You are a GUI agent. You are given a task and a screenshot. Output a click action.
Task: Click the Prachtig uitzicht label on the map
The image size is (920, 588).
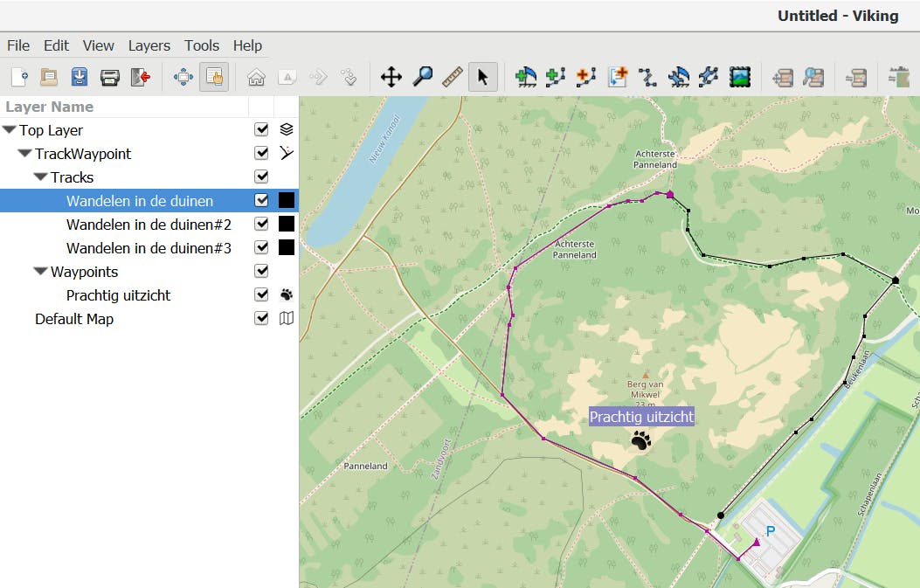pos(641,418)
